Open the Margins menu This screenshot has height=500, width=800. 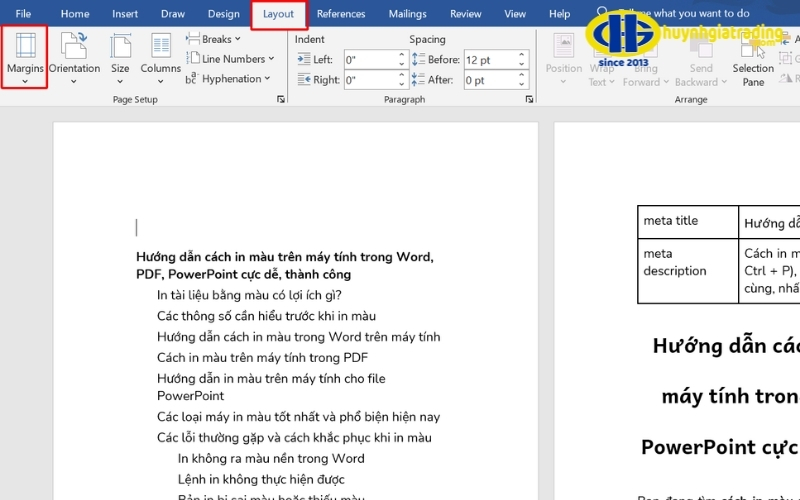pyautogui.click(x=24, y=58)
